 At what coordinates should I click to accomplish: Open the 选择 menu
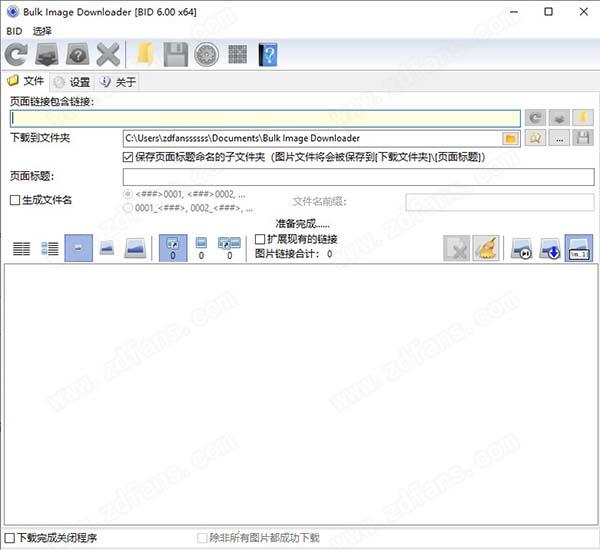[x=42, y=31]
